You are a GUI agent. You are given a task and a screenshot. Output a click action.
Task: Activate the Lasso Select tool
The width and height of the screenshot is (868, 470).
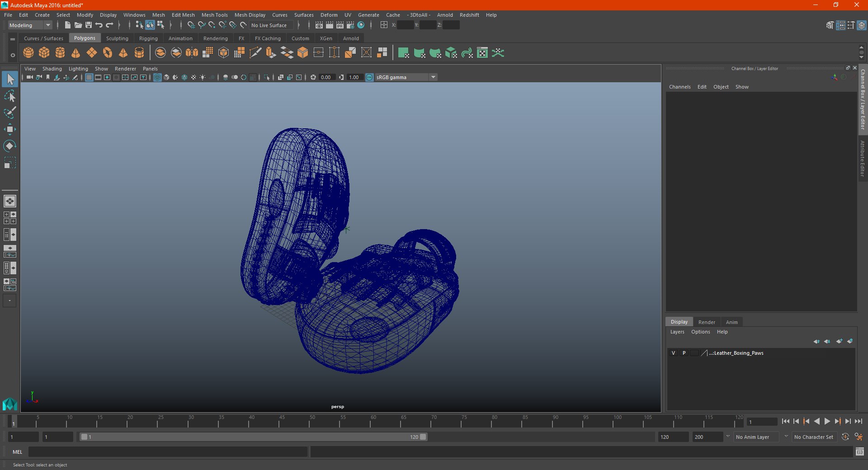click(9, 96)
